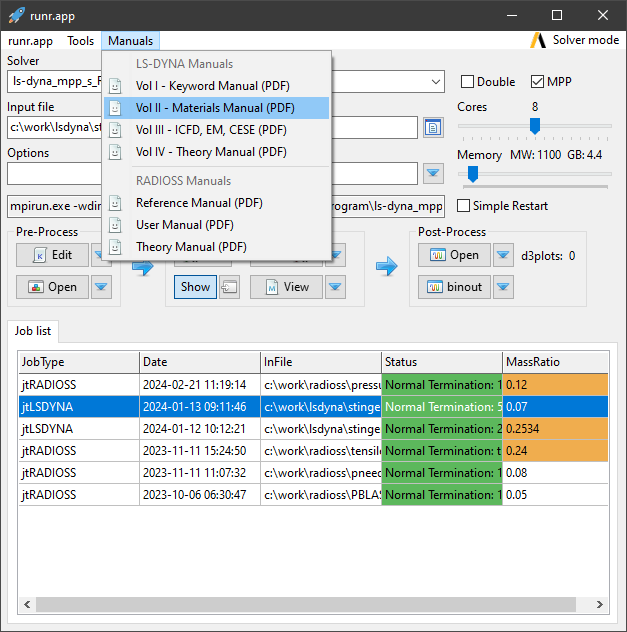Click the Post-Process Open button
Screen dimensions: 627x632
pos(454,255)
